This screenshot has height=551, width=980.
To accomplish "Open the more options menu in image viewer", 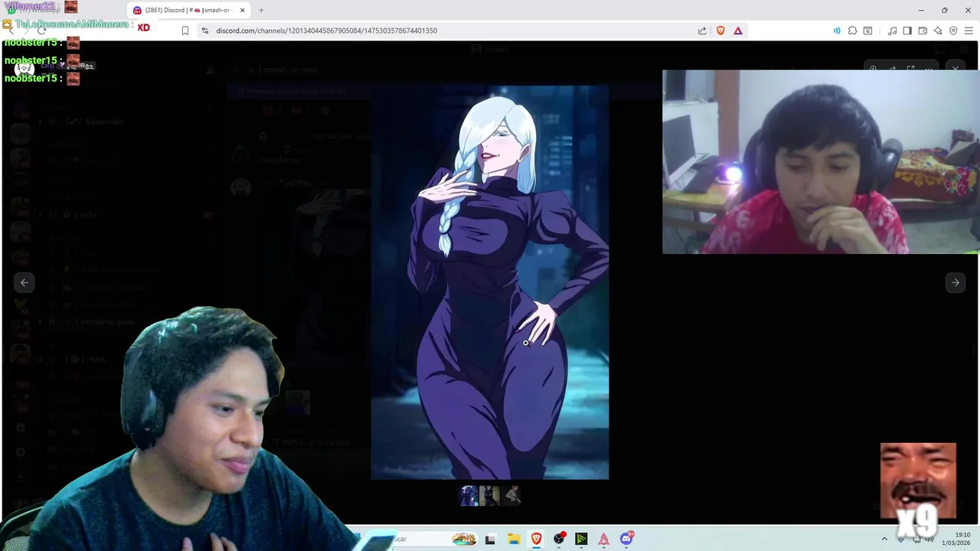I will point(929,69).
